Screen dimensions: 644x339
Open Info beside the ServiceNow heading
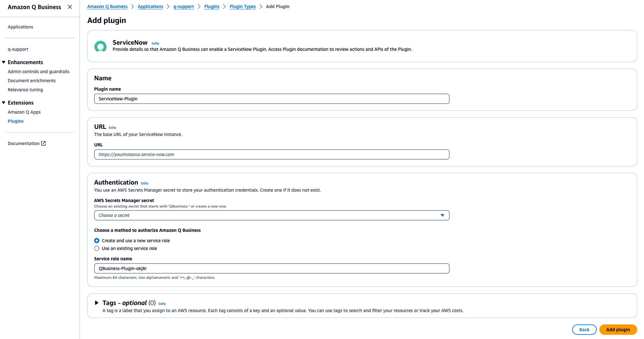(155, 43)
